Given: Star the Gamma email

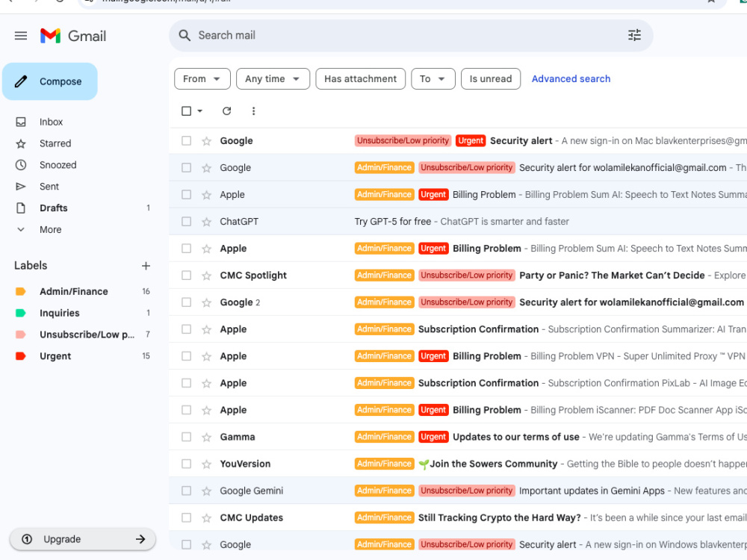Looking at the screenshot, I should coord(206,437).
